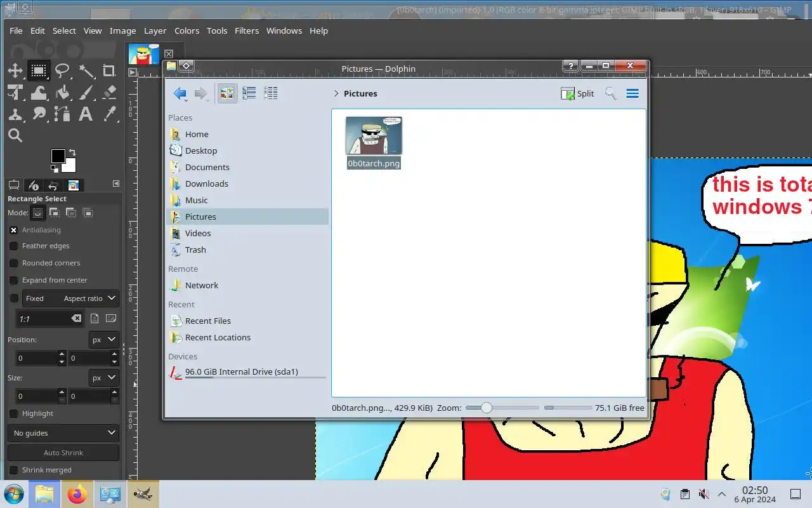Set selection mode to Intersect with selection
Image resolution: width=812 pixels, height=508 pixels.
(88, 213)
